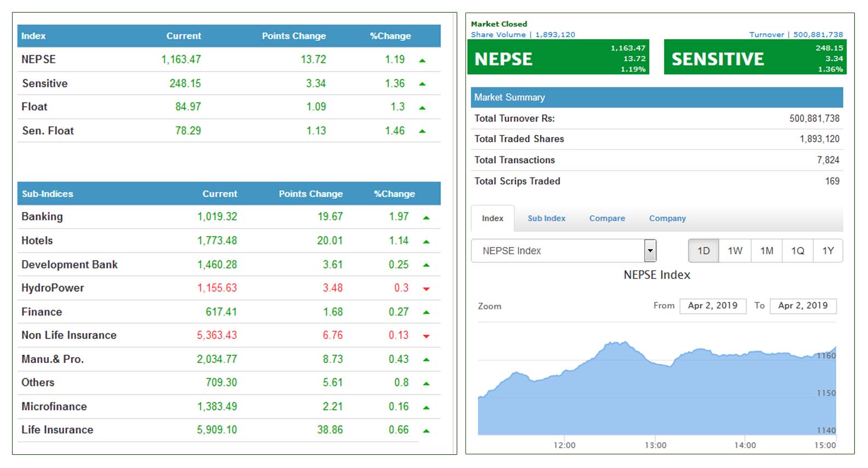This screenshot has width=868, height=468.
Task: Click the up arrow in Sensitive row
Action: 422,84
